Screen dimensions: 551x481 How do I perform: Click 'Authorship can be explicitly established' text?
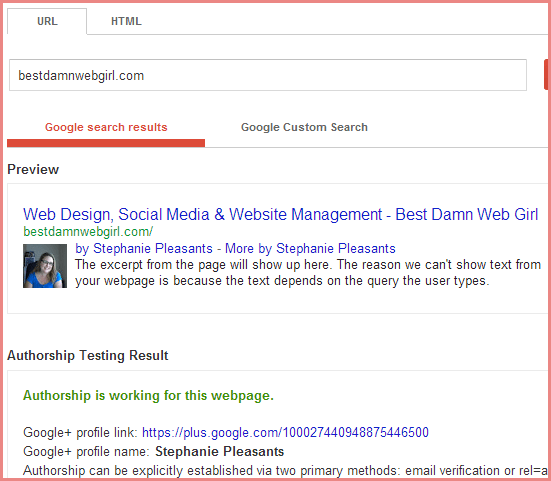tap(139, 470)
